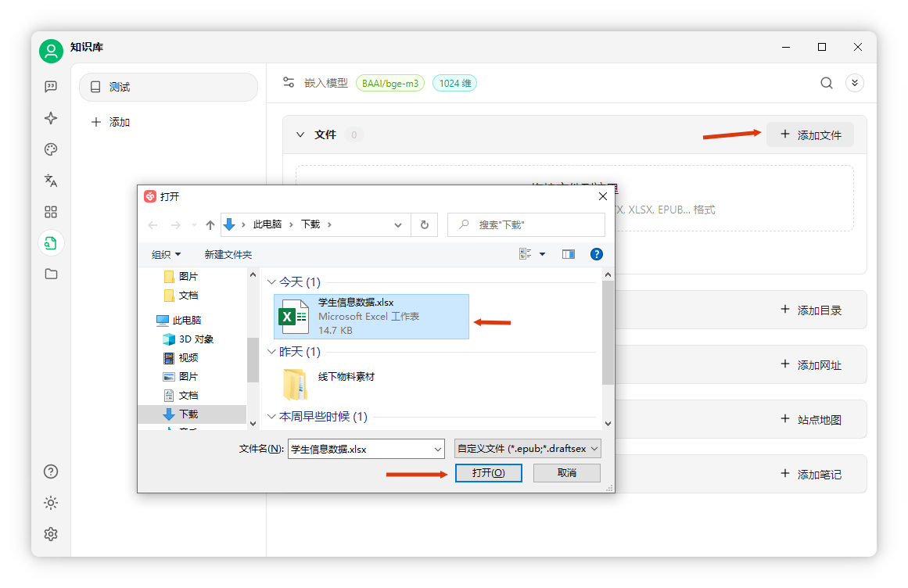Select 文档 under 此电脑 in tree
This screenshot has height=588, width=908.
coord(181,396)
